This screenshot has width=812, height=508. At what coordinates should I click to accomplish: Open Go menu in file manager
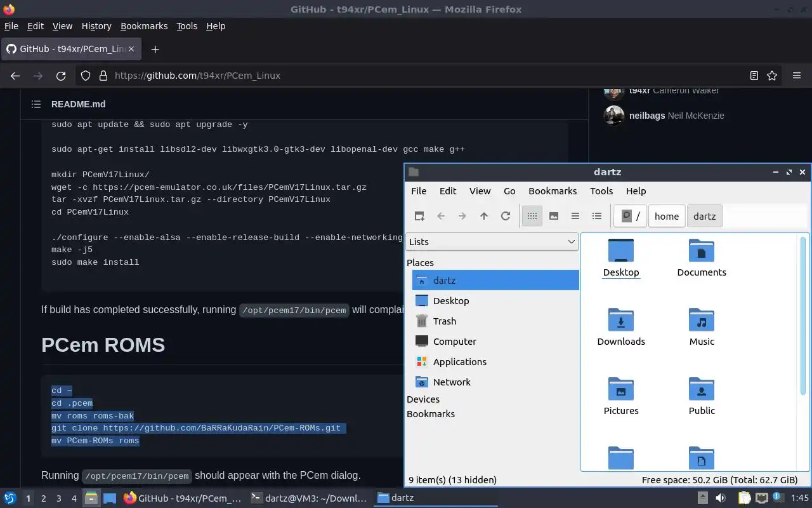[x=509, y=191]
